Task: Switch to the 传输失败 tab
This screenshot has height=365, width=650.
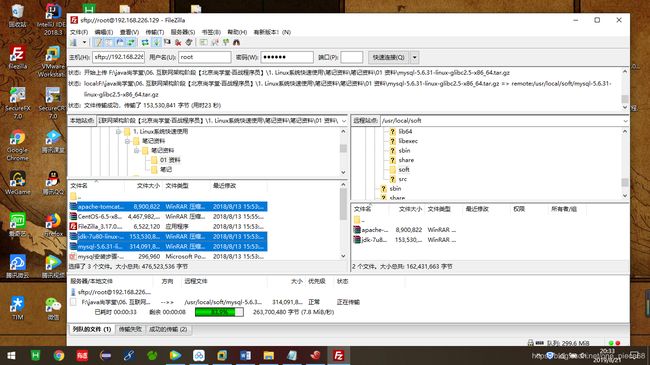Action: pyautogui.click(x=130, y=329)
